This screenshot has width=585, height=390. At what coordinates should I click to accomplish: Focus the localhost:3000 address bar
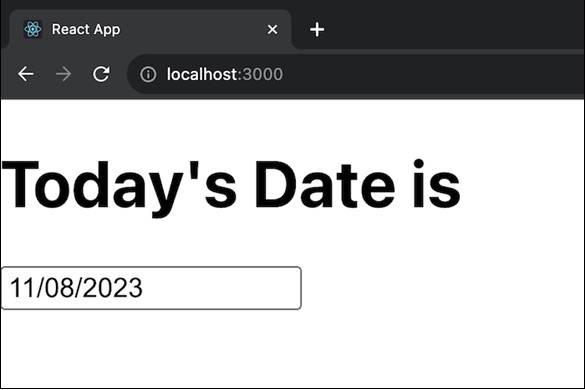[x=356, y=74]
